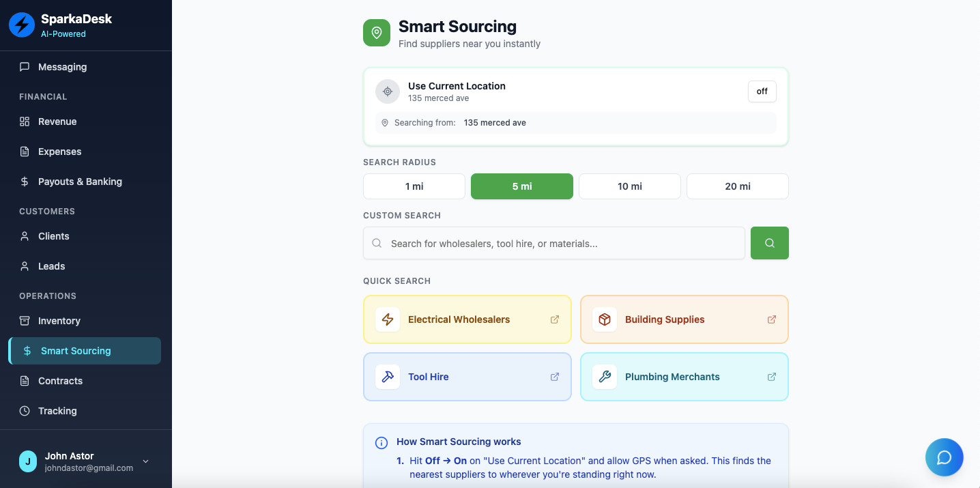This screenshot has width=980, height=488.
Task: Open Expenses from the sidebar
Action: point(85,152)
